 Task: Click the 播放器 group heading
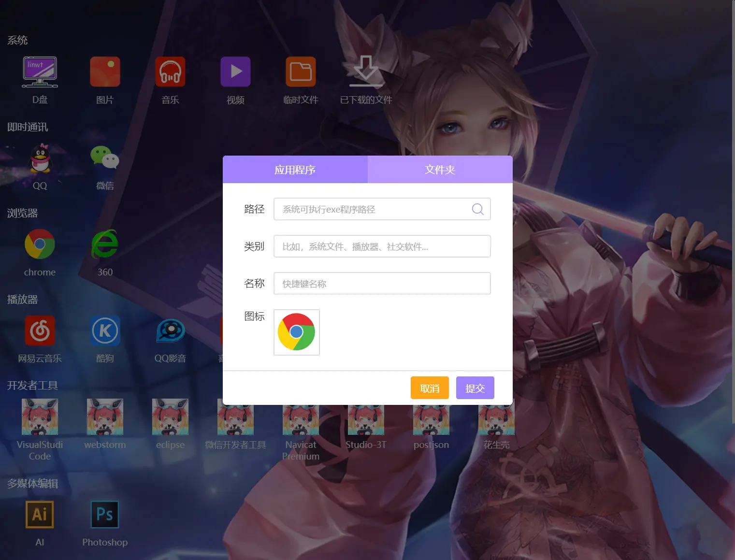(22, 300)
